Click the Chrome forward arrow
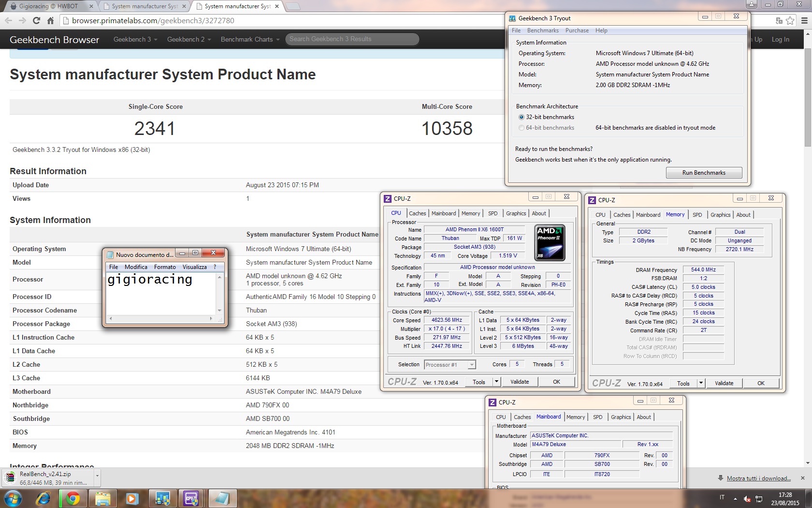812x508 pixels. click(22, 20)
